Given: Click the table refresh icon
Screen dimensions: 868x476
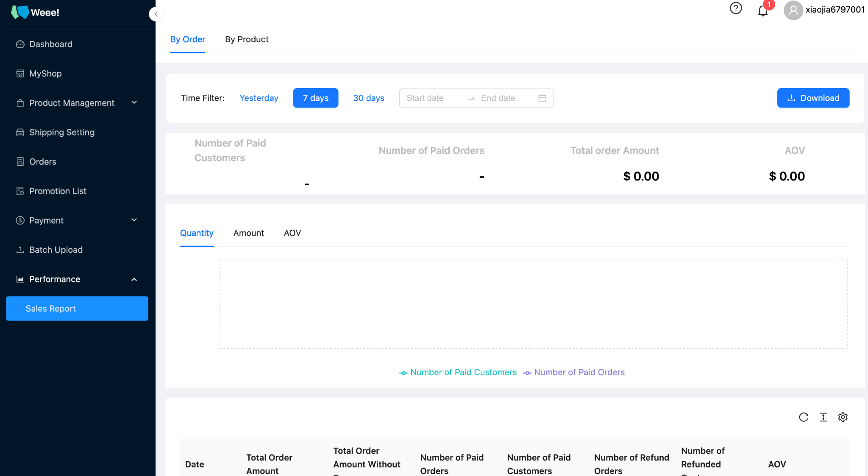Looking at the screenshot, I should [x=803, y=417].
